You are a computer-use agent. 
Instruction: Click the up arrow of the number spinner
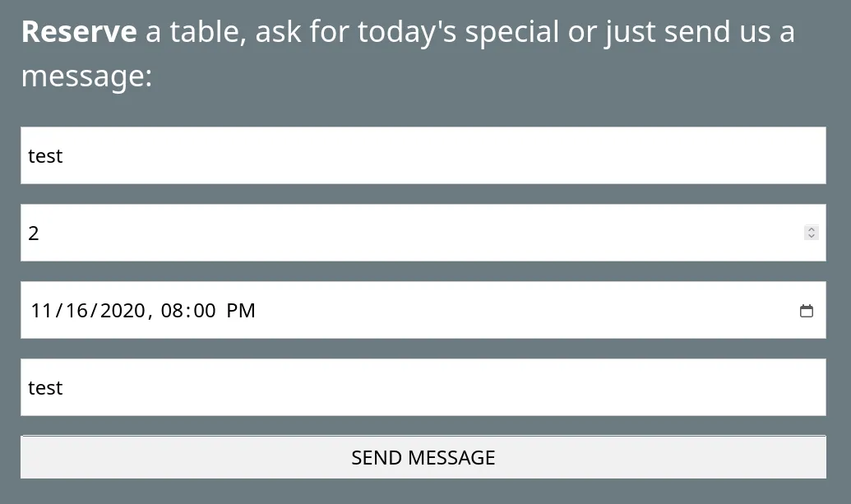coord(812,229)
